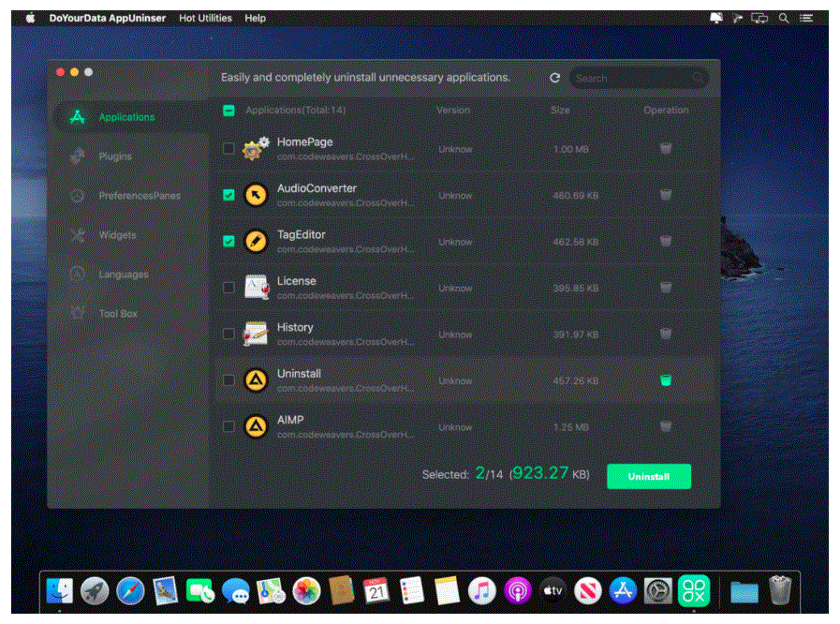Open the Hot Utilities menu
This screenshot has width=840, height=624.
[205, 18]
